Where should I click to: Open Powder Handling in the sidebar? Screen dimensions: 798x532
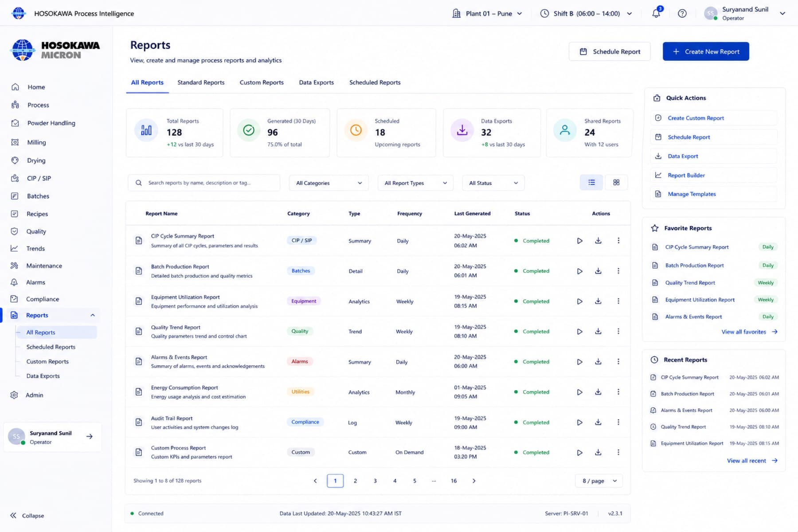pyautogui.click(x=51, y=123)
